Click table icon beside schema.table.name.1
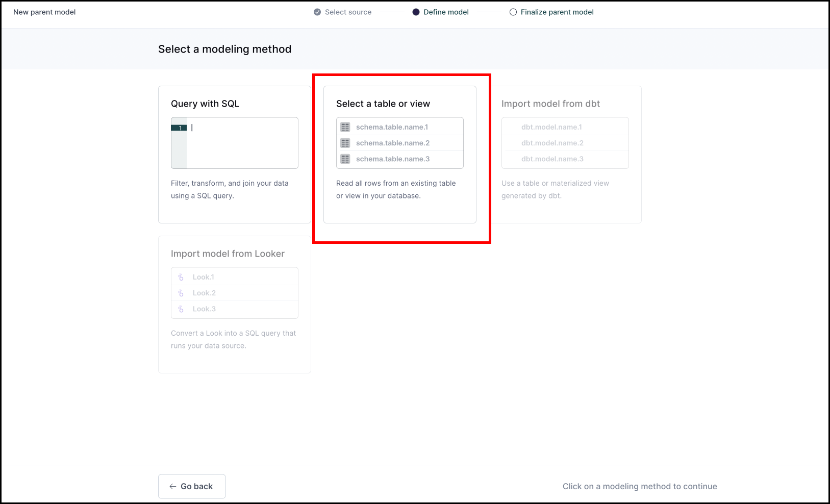 (345, 127)
